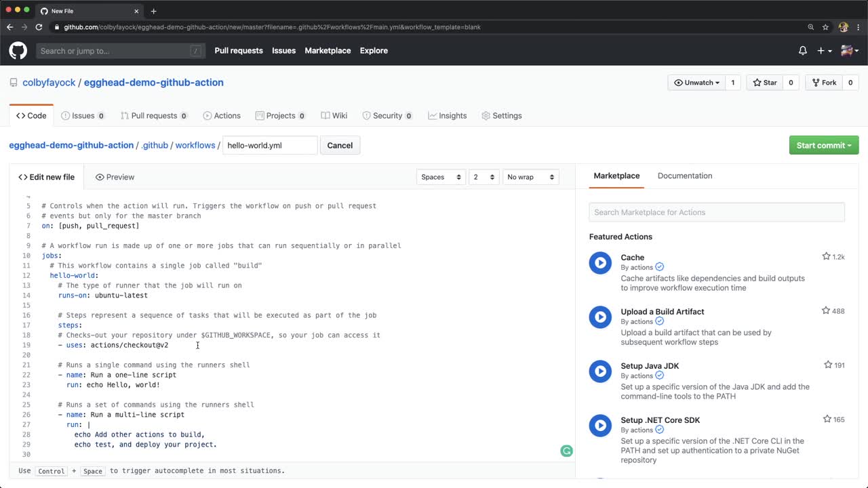Click the Setup Java JDK icon
The image size is (868, 488).
point(600,371)
